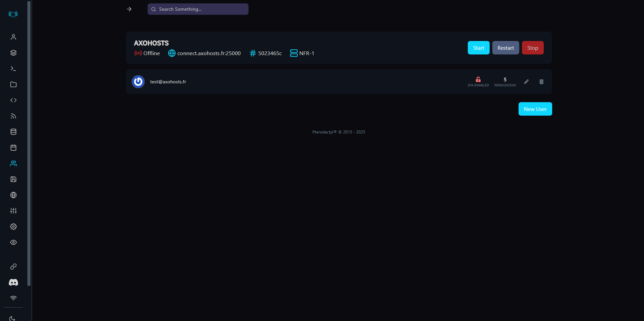644x321 pixels.
Task: Open the console terminal icon in sidebar
Action: click(13, 69)
